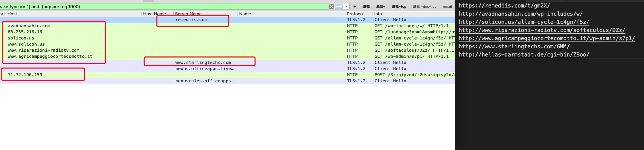
Task: Add a new filter button with plus icon
Action: pos(355,6)
